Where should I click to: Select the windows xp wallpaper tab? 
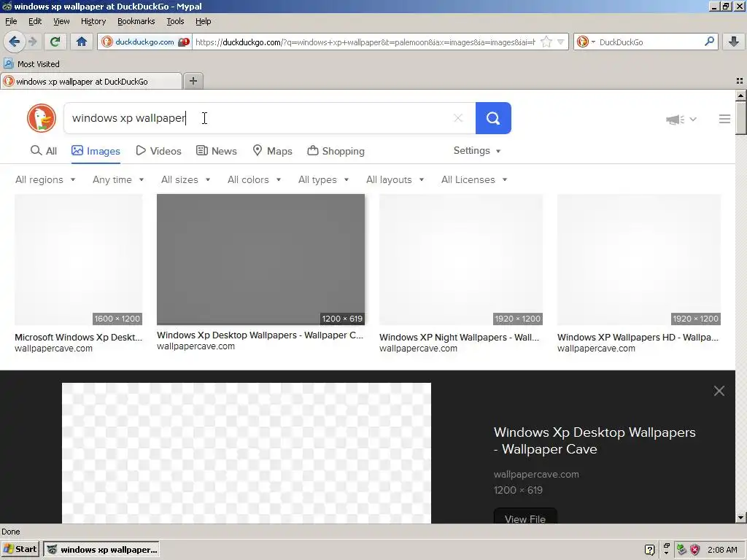tap(91, 82)
